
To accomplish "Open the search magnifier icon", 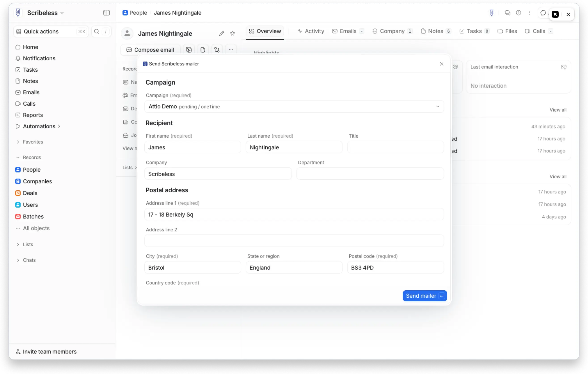I will pyautogui.click(x=96, y=31).
